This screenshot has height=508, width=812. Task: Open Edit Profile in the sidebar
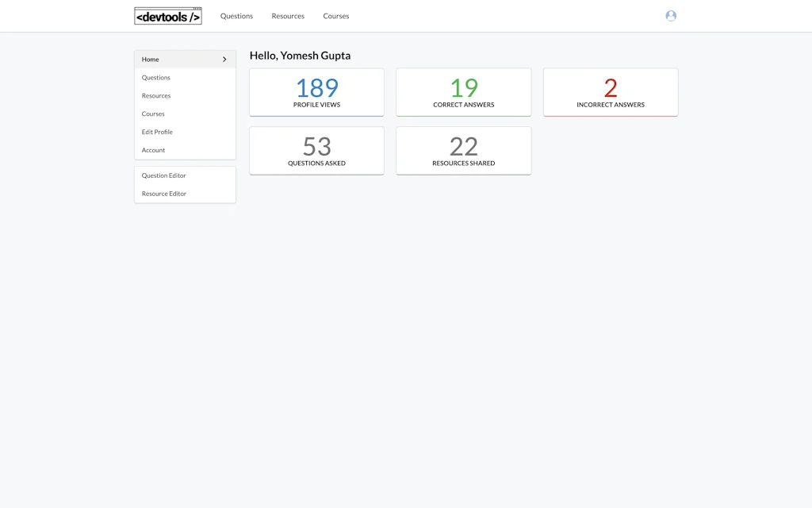click(185, 133)
